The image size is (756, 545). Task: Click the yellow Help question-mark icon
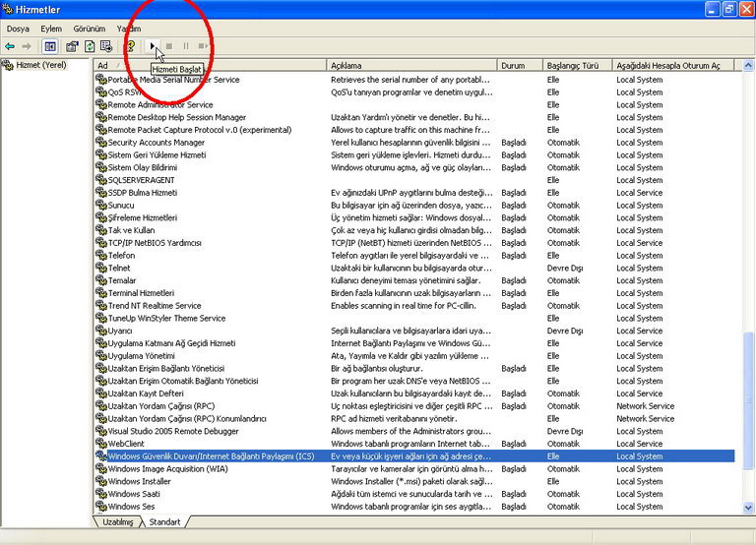coord(130,46)
